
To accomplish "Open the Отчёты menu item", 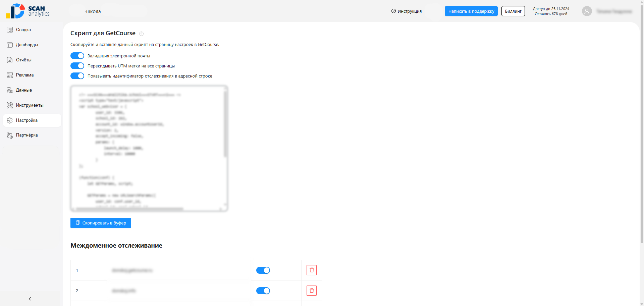I will 32,60.
